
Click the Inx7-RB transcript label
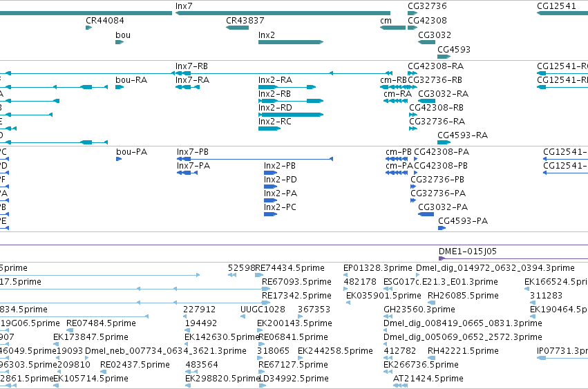(x=191, y=66)
